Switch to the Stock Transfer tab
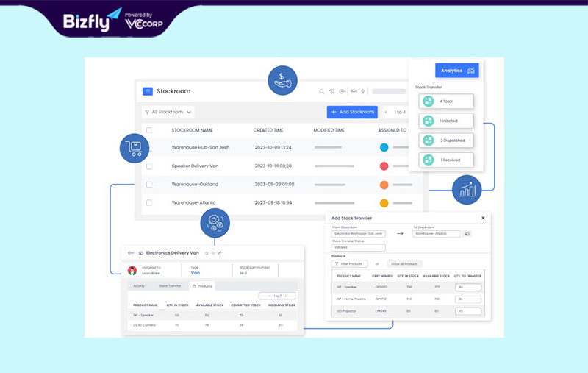The image size is (588, 373). [170, 285]
